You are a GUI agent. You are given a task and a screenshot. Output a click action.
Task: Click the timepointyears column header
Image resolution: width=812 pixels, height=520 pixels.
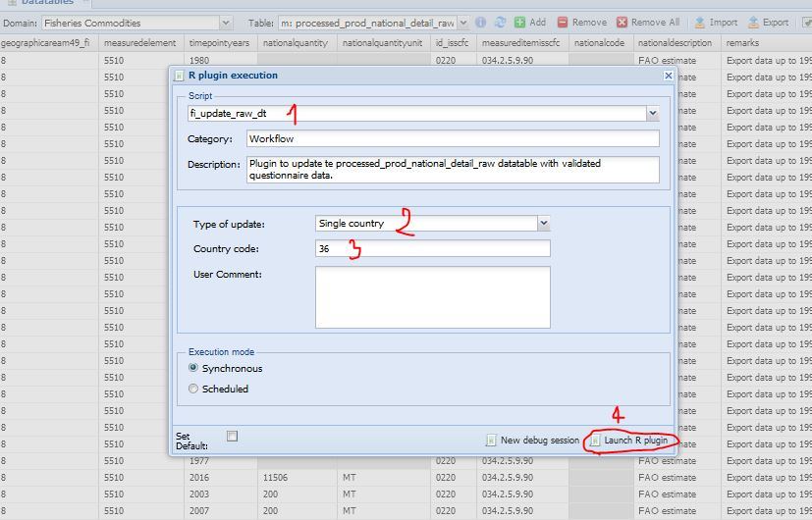[x=219, y=44]
